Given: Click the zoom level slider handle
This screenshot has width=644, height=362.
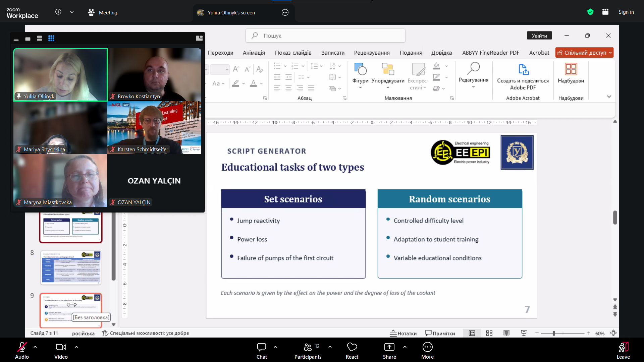Looking at the screenshot, I should coord(554,333).
